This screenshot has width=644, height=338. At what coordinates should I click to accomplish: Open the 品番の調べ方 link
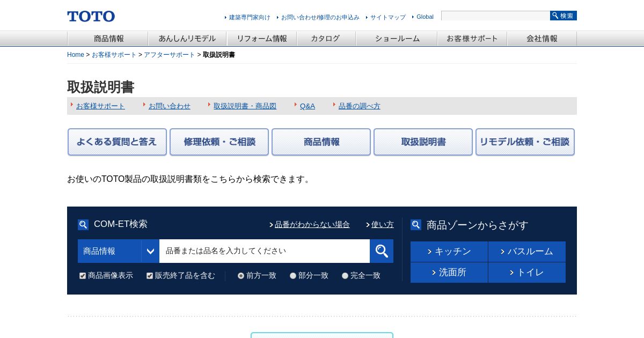[x=360, y=106]
